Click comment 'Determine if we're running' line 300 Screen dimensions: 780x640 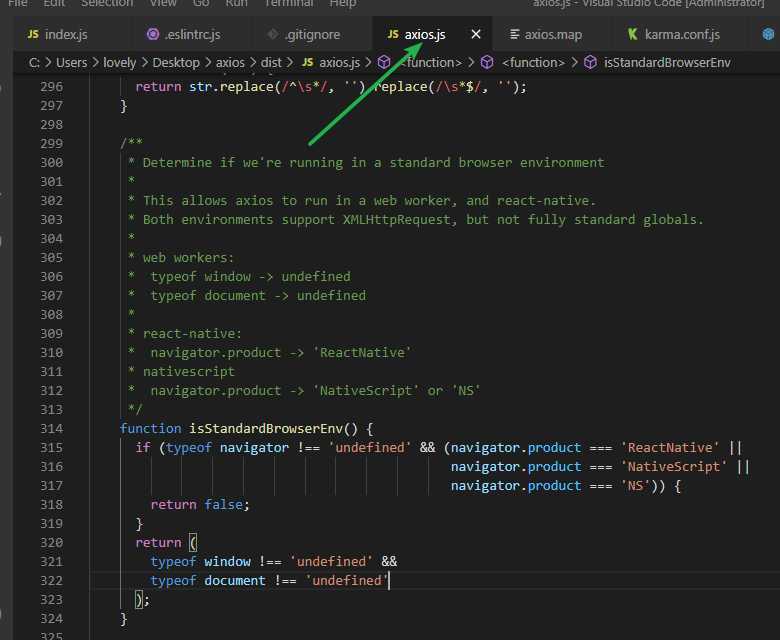243,163
